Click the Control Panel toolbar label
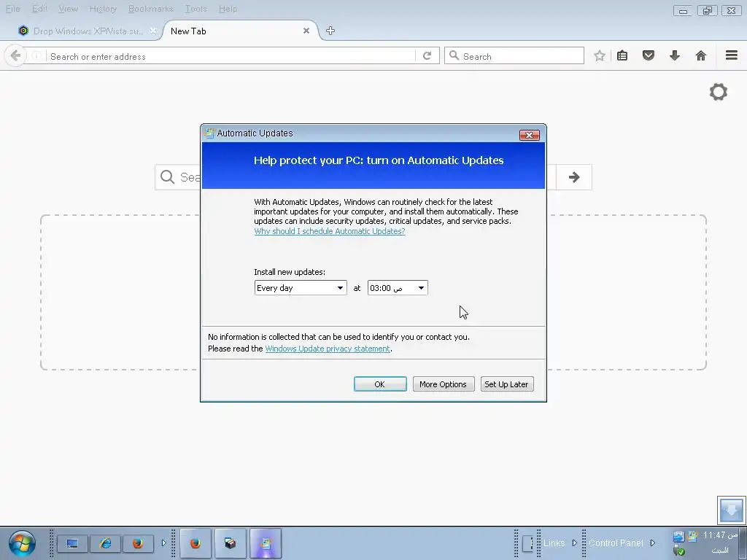Screen dimensions: 747x560 [x=616, y=542]
